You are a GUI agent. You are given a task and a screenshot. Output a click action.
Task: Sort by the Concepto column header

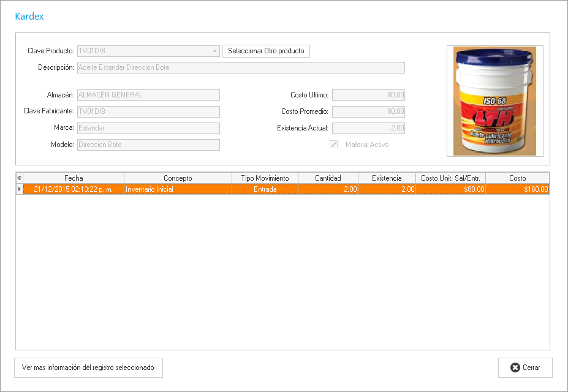[178, 178]
